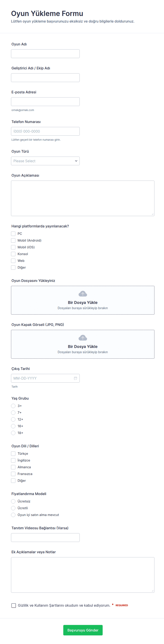
Task: Focus the Oyun Adı text field
Action: tap(45, 53)
